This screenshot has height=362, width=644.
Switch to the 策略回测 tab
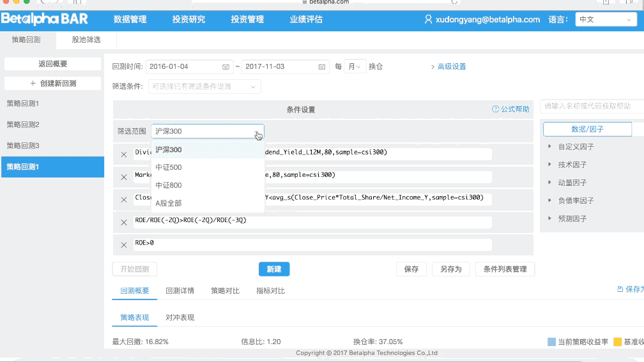pos(26,40)
